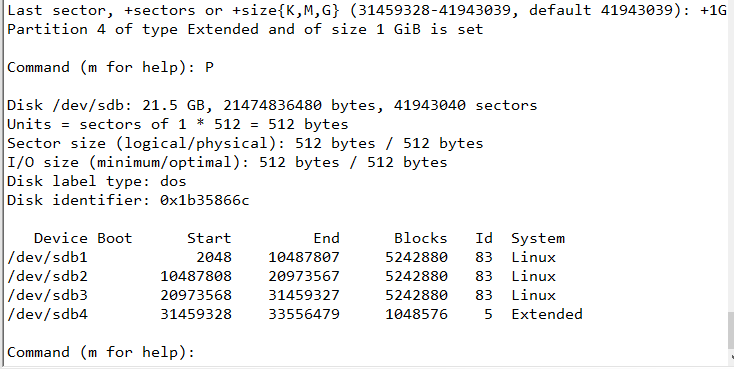Click the Id value 5 for sdb4
Screen dimensions: 734x369
488,314
